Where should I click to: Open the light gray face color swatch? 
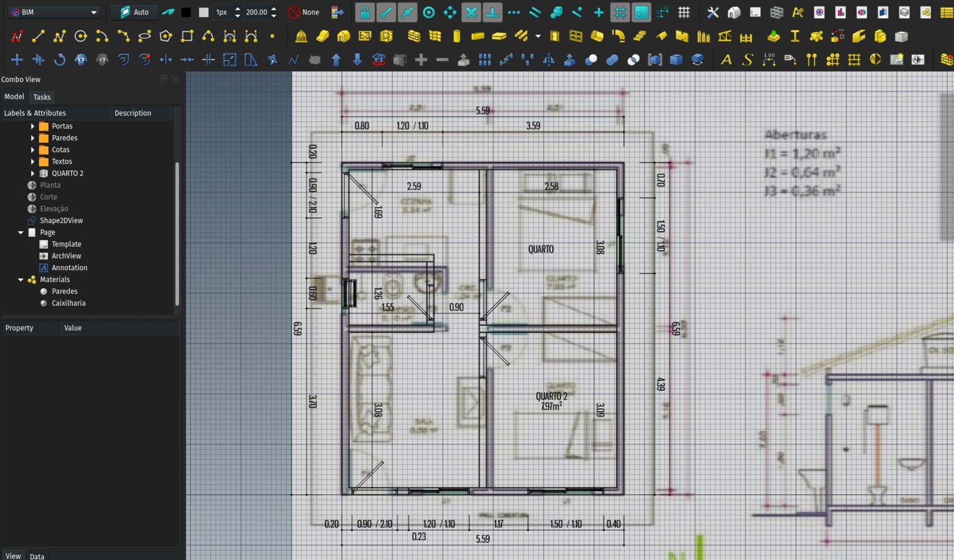(x=204, y=12)
